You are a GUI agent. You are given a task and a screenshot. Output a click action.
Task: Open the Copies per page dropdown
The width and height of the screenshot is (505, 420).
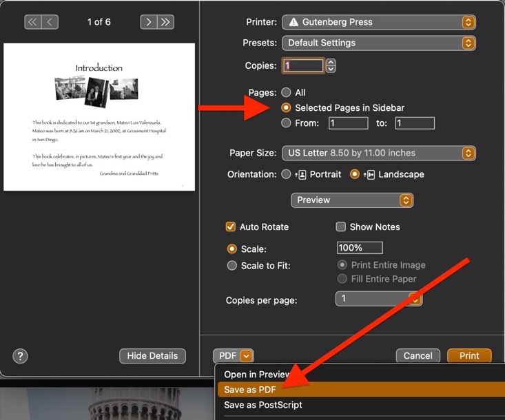[x=379, y=299]
